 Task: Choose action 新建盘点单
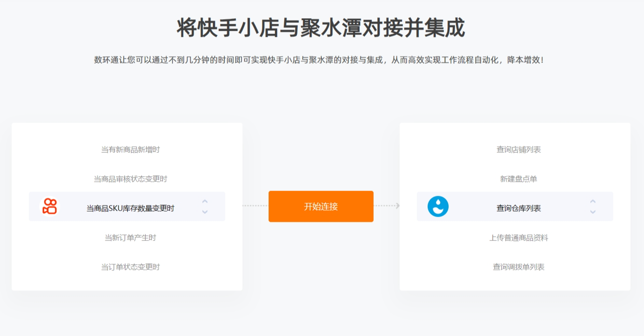coord(519,179)
